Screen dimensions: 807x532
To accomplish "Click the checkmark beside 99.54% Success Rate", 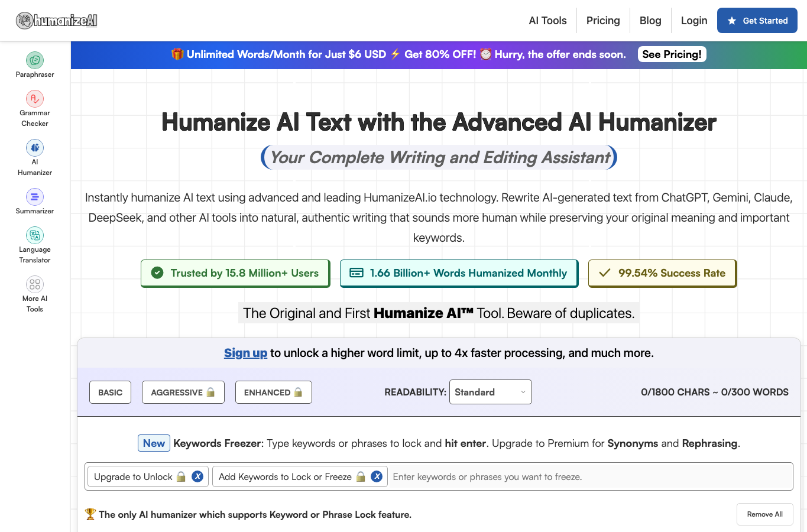I will click(605, 273).
